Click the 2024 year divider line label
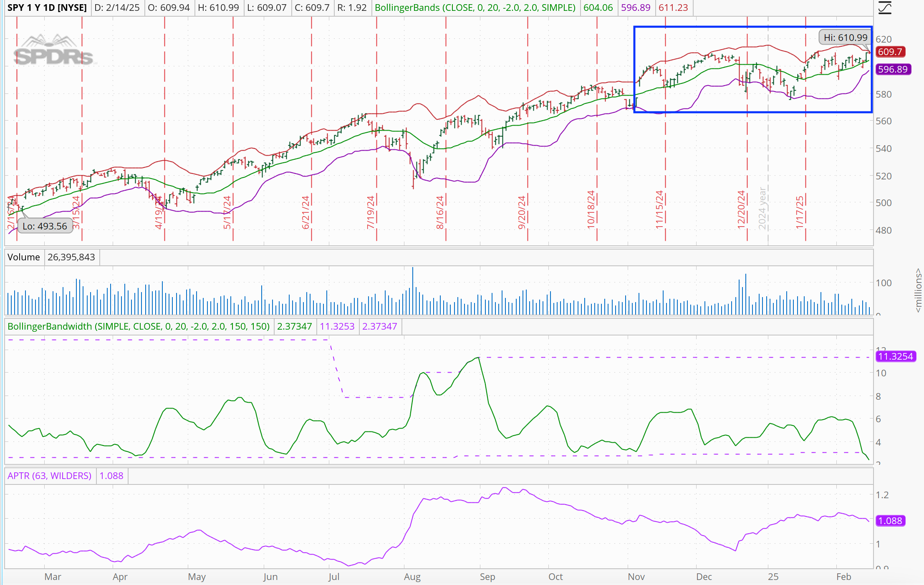This screenshot has width=924, height=585. pos(762,208)
